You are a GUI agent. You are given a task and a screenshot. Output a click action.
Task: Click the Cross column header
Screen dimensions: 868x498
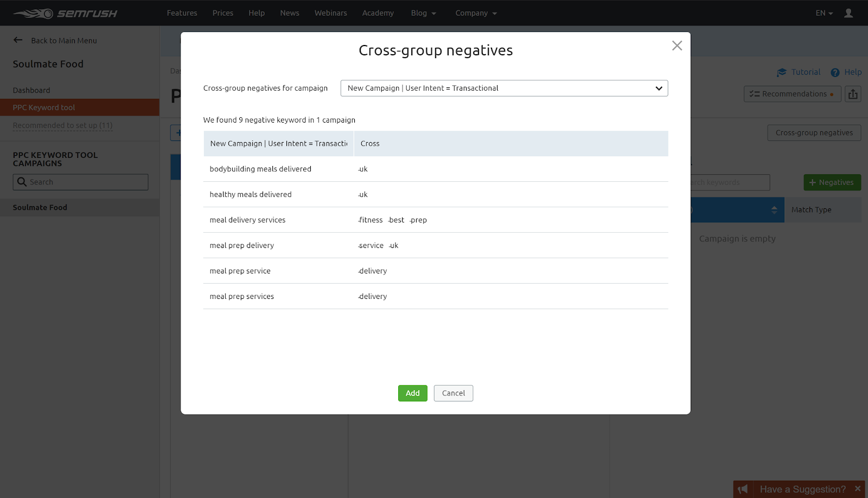pyautogui.click(x=511, y=144)
